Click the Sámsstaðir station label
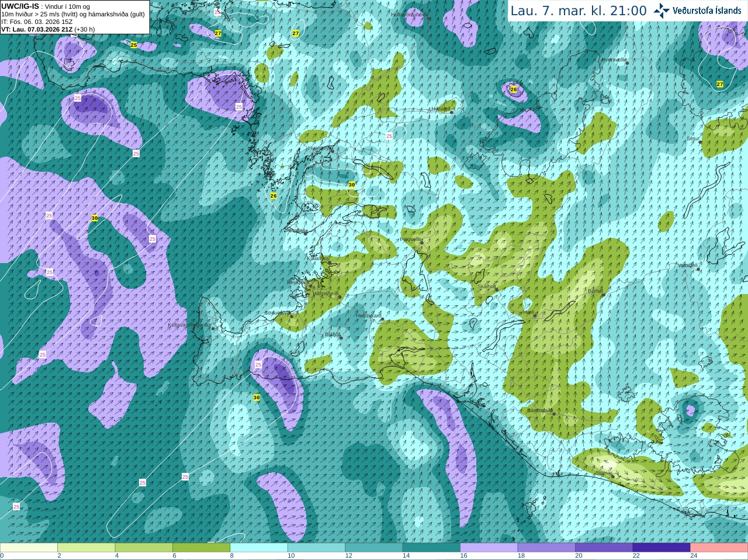This screenshot has width=748, height=560. 539,410
